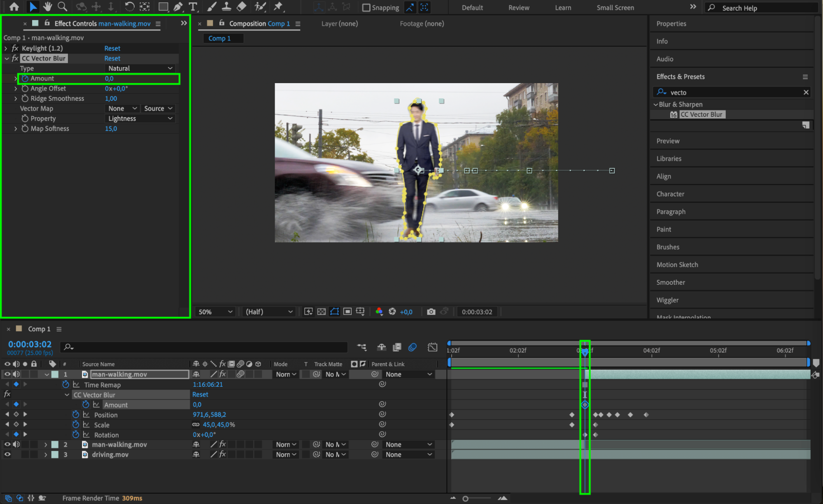Clear the vecto effects search

click(x=806, y=92)
